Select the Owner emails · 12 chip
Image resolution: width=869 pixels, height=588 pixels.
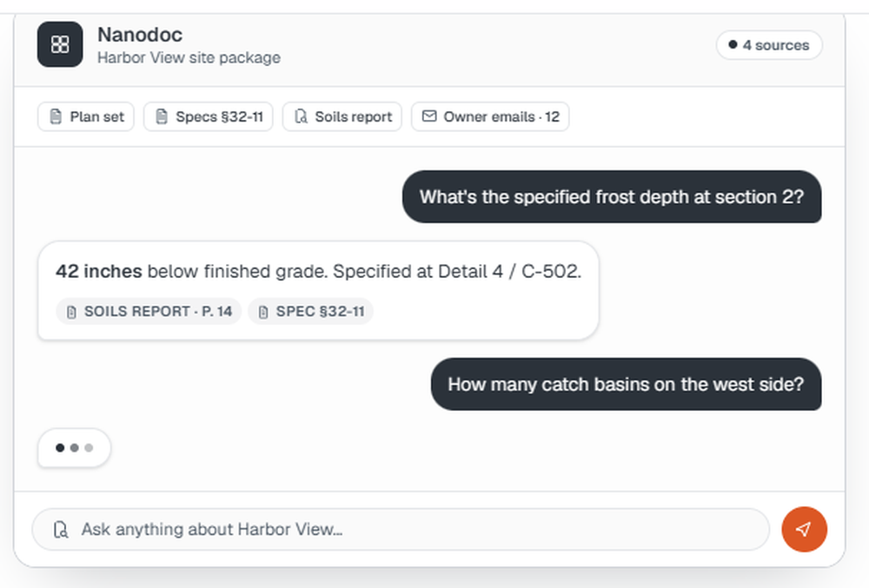490,117
